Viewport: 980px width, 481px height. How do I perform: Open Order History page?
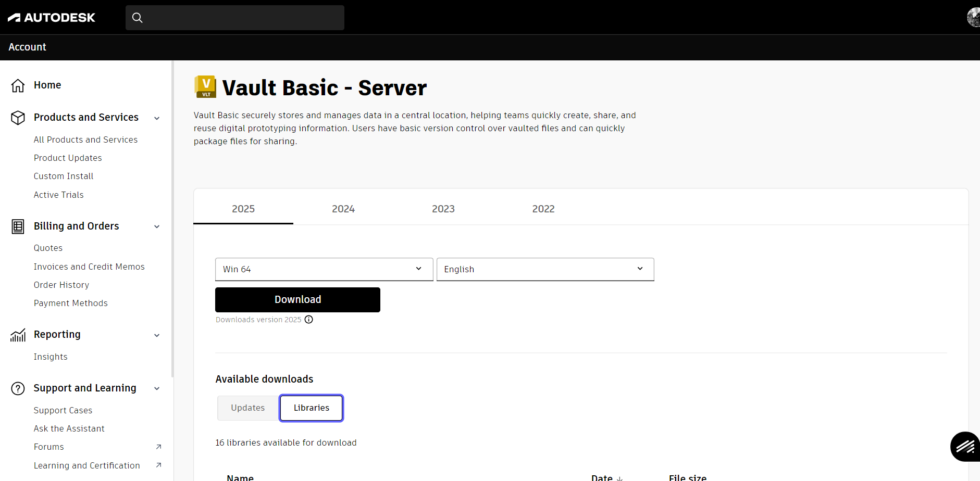coord(61,285)
